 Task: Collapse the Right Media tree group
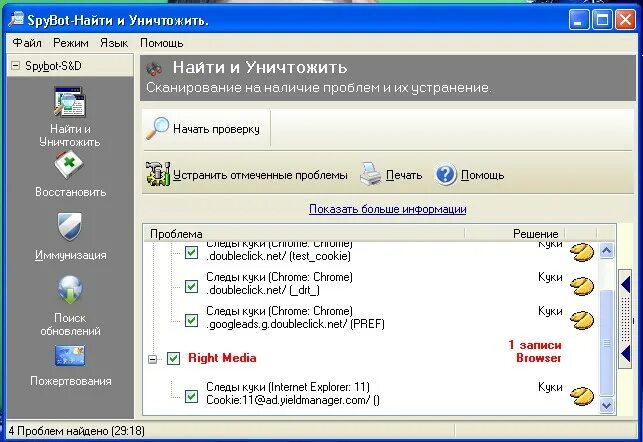(x=153, y=359)
